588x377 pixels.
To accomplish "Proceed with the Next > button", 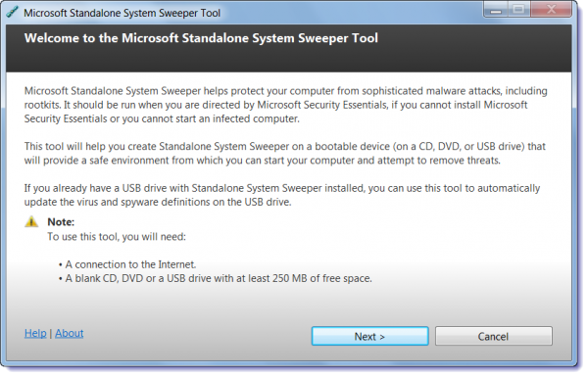I will 369,336.
